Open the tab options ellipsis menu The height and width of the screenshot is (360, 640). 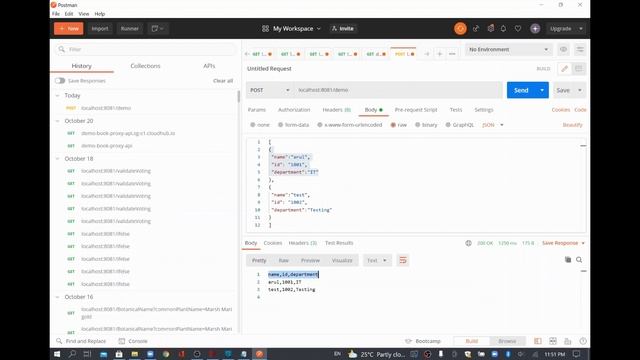[452, 54]
